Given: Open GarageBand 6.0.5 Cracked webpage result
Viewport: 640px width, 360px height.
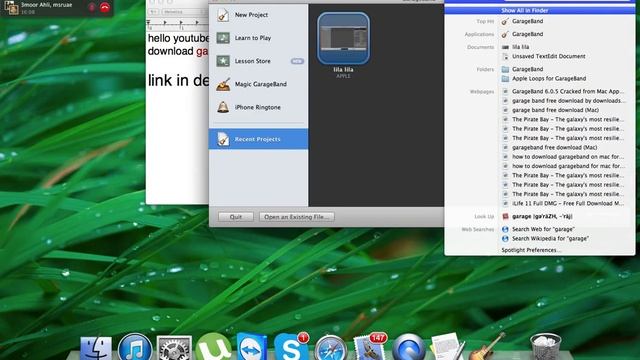Looking at the screenshot, I should pyautogui.click(x=567, y=91).
